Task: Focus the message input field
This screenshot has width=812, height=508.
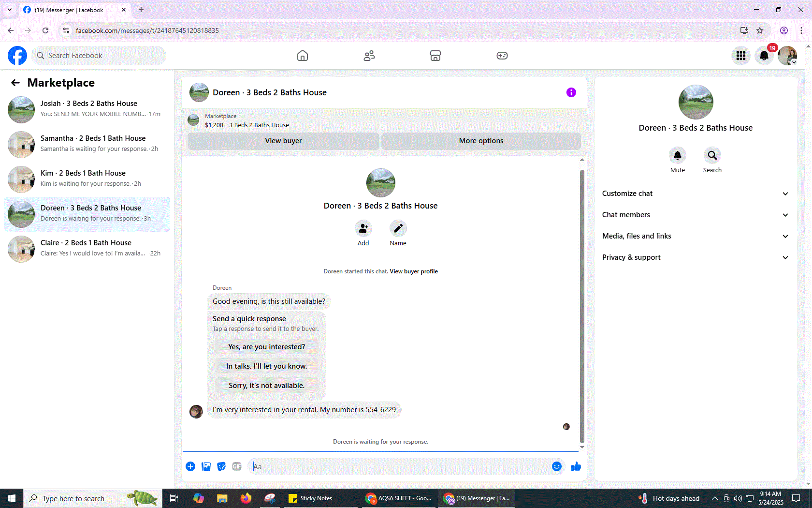Action: [399, 466]
